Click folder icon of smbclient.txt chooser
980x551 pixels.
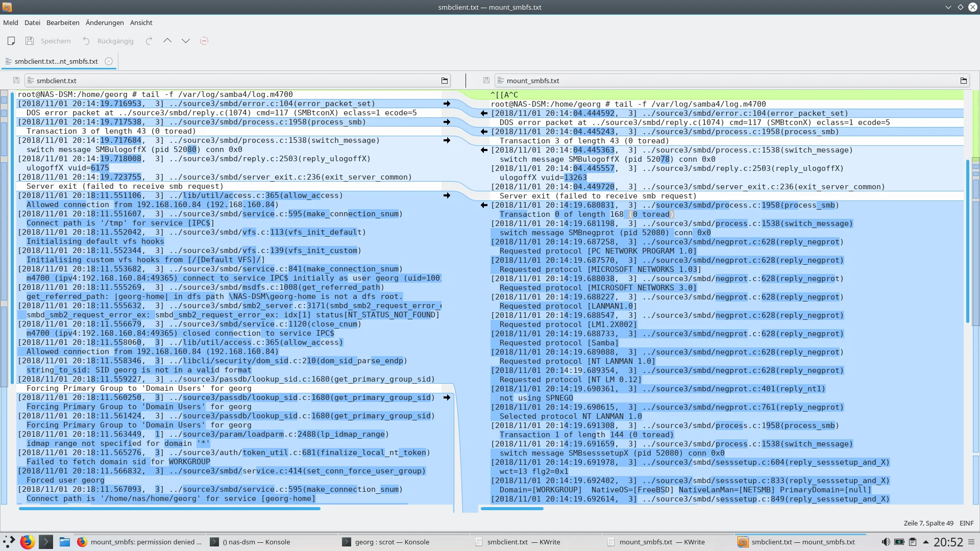click(445, 81)
